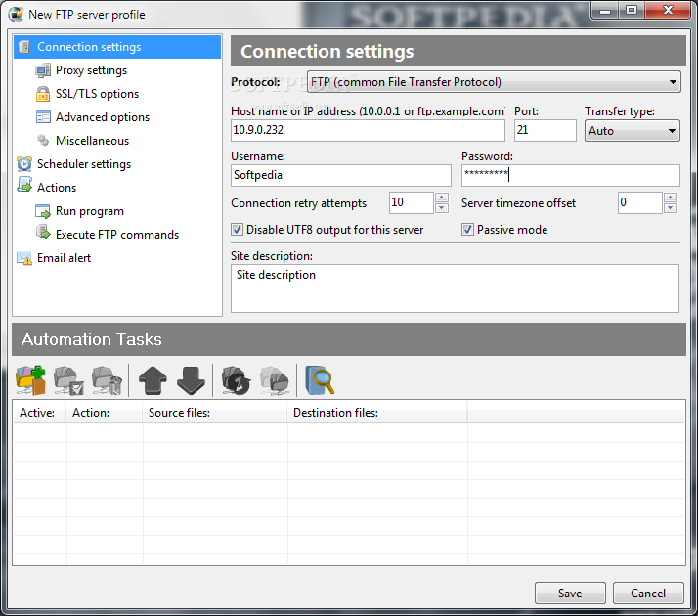698x616 pixels.
Task: Click the Run program icon
Action: tap(43, 211)
